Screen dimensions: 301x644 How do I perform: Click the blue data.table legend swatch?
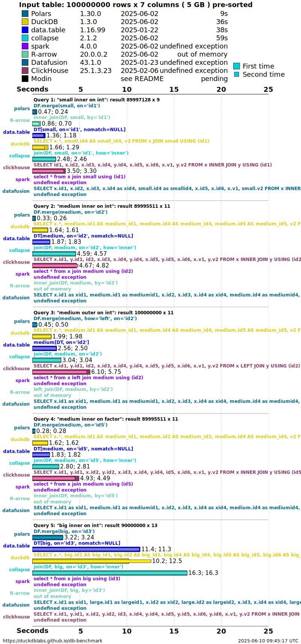click(x=25, y=30)
